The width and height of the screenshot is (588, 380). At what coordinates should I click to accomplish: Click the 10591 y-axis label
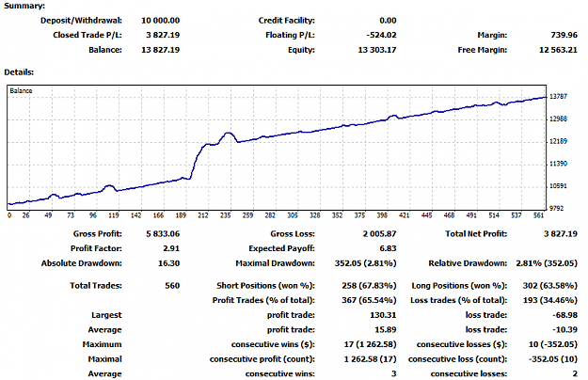(558, 186)
